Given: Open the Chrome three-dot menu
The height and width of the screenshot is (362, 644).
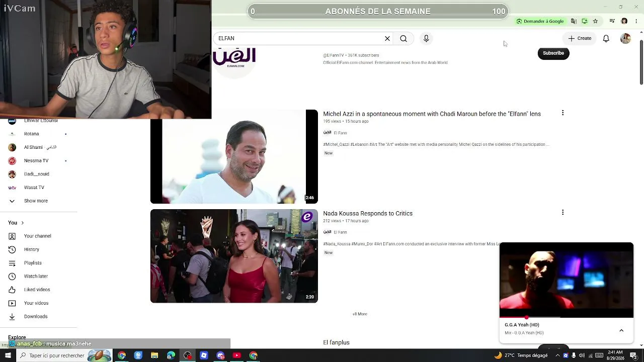Looking at the screenshot, I should (x=636, y=21).
